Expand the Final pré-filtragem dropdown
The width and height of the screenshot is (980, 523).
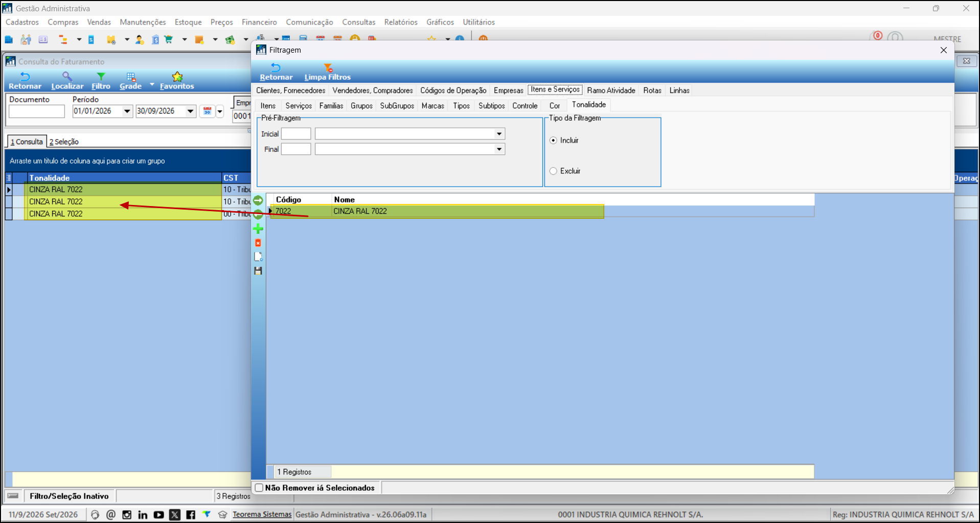pos(499,149)
